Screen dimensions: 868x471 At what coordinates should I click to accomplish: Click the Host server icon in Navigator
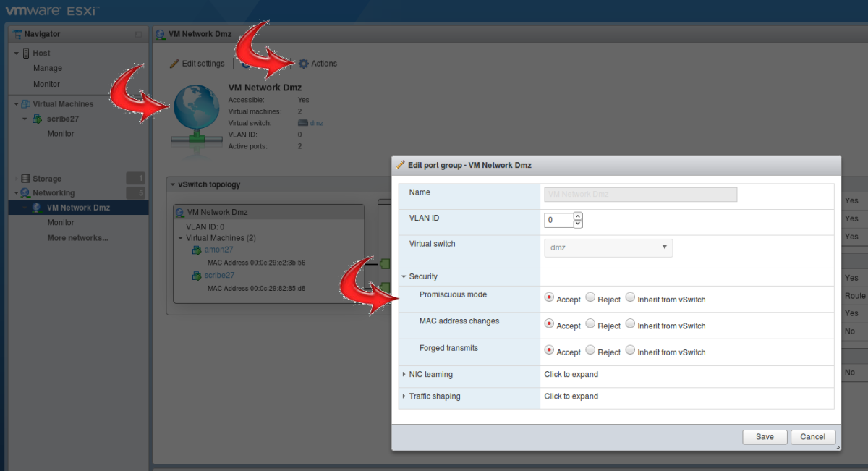[26, 53]
